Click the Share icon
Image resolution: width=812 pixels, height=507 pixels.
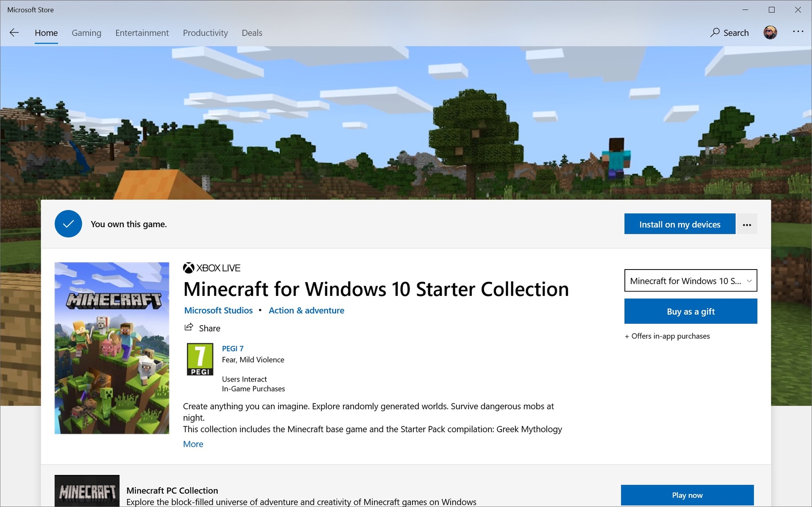click(189, 327)
